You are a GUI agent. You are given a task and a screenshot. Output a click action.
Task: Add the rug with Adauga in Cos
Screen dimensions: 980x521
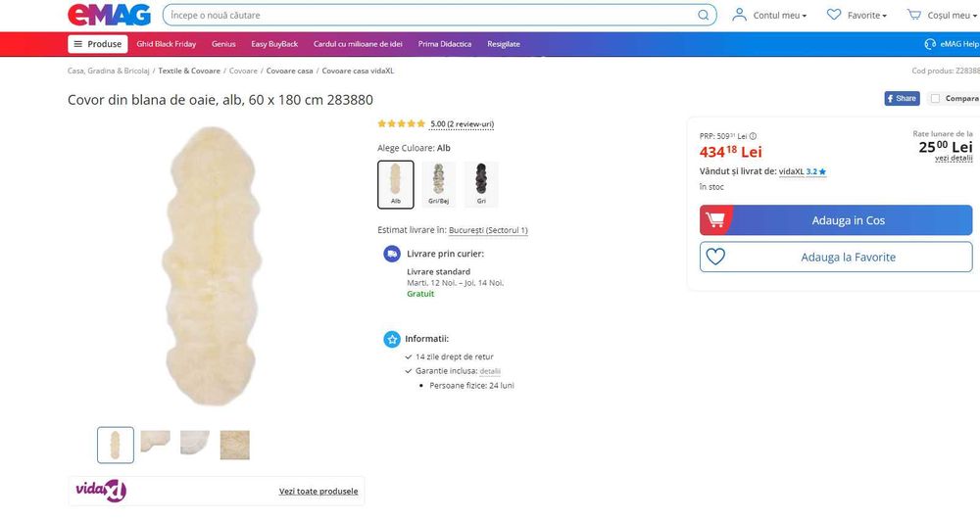point(836,220)
